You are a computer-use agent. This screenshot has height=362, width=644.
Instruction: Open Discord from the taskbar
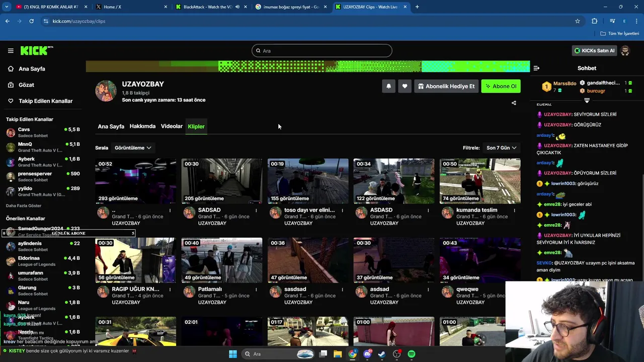[367, 354]
